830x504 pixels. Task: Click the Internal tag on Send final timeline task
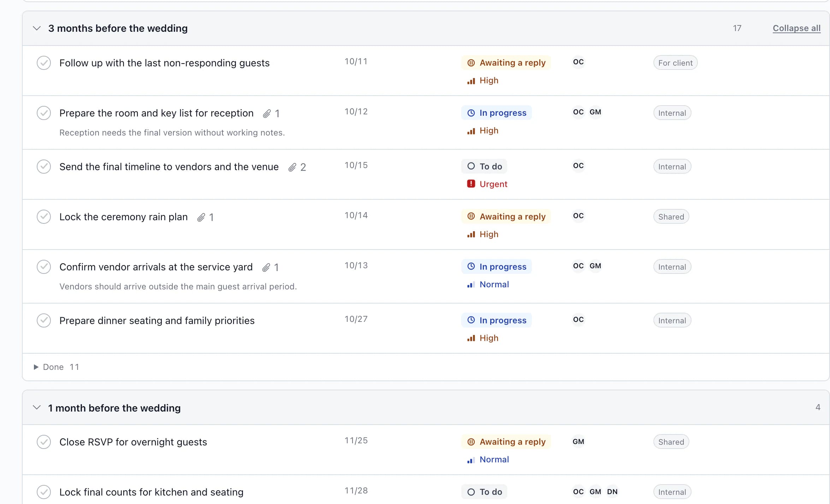click(672, 167)
